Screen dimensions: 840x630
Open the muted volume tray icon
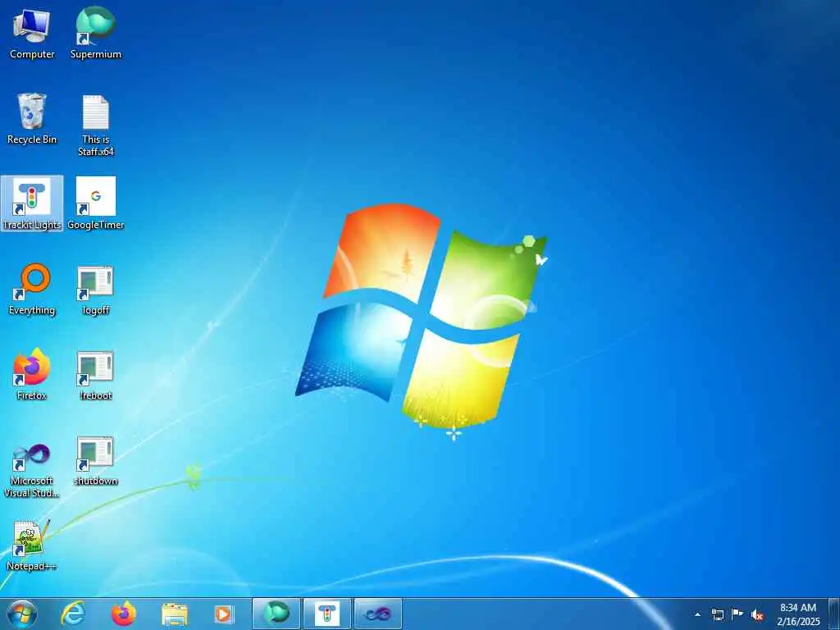(x=757, y=615)
